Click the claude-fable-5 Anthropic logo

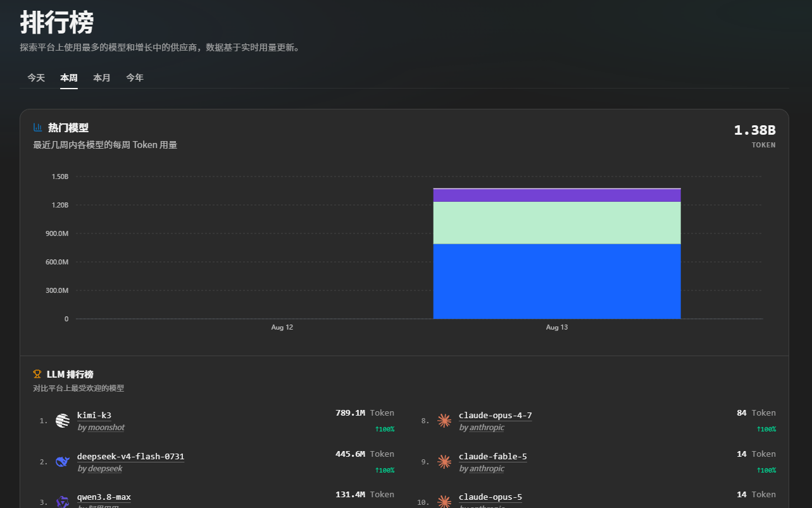pos(444,462)
